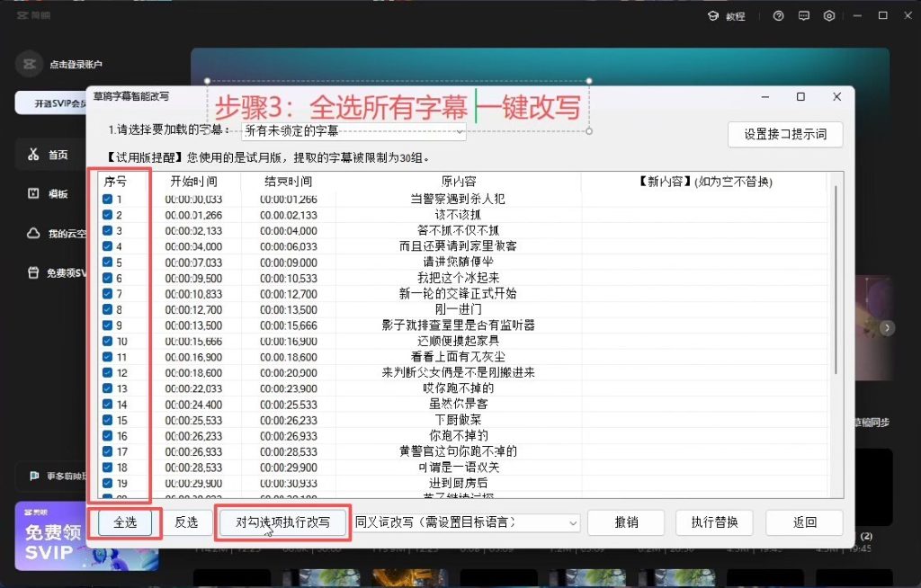Viewport: 921px width, 588px height.
Task: Click 点击登录账户 login link
Action: pos(76,65)
